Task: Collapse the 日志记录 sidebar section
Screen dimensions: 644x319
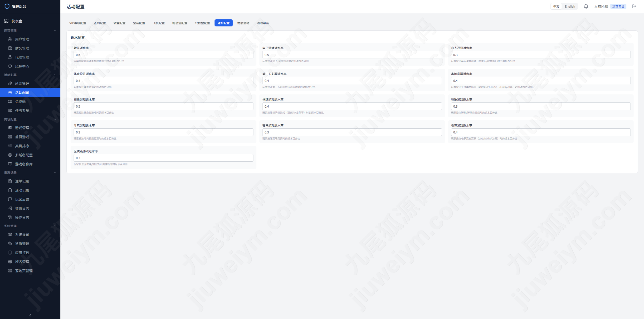Action: 55,172
